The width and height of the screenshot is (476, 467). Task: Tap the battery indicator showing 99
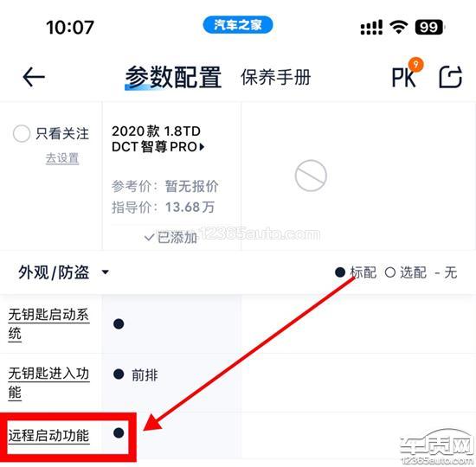click(x=429, y=27)
